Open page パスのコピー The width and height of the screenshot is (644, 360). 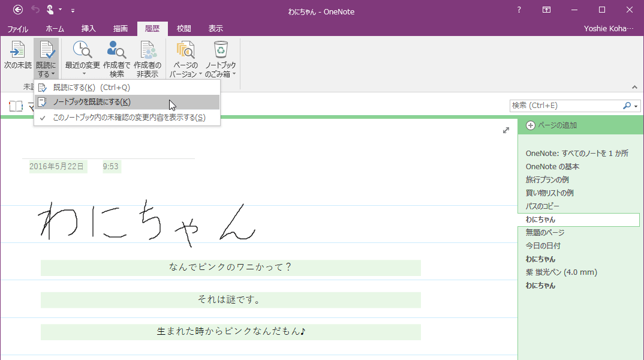[543, 206]
